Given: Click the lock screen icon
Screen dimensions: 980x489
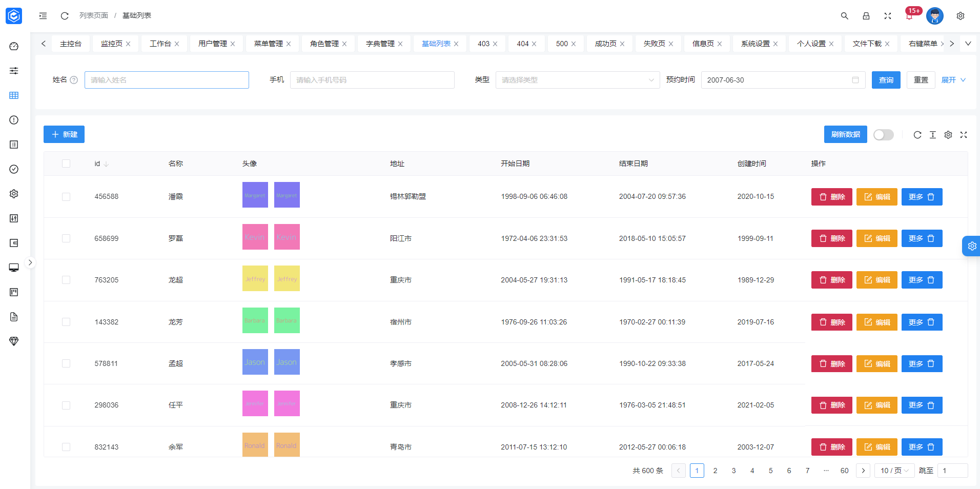Looking at the screenshot, I should click(866, 16).
